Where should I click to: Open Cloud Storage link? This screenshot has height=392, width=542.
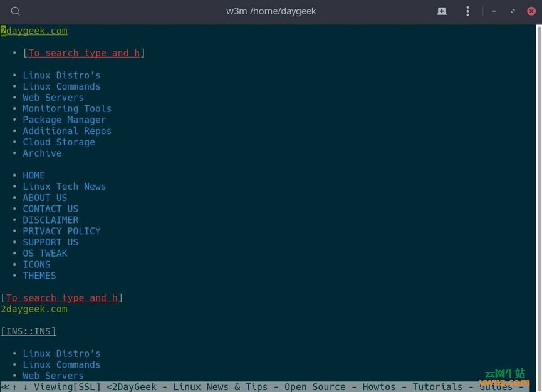click(x=59, y=142)
